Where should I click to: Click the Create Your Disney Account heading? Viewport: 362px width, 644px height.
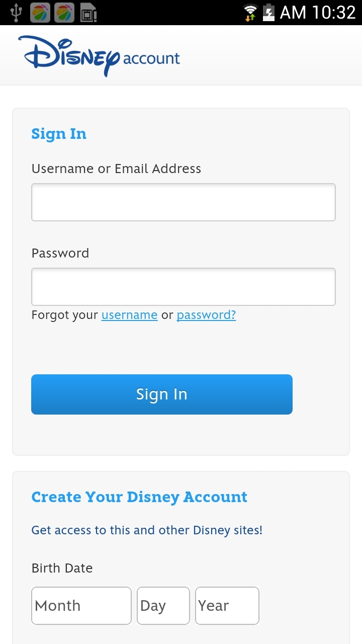point(139,497)
